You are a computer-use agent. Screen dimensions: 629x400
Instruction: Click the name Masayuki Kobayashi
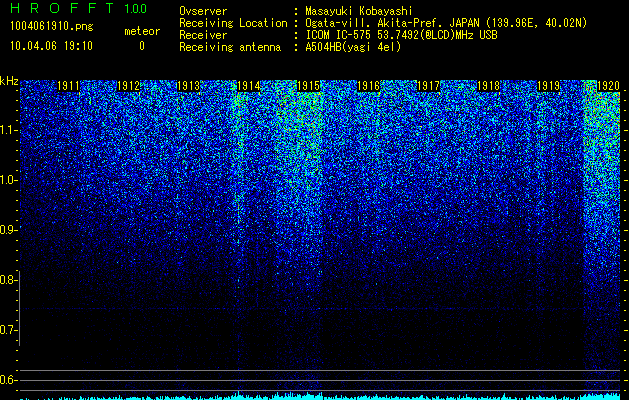click(359, 11)
